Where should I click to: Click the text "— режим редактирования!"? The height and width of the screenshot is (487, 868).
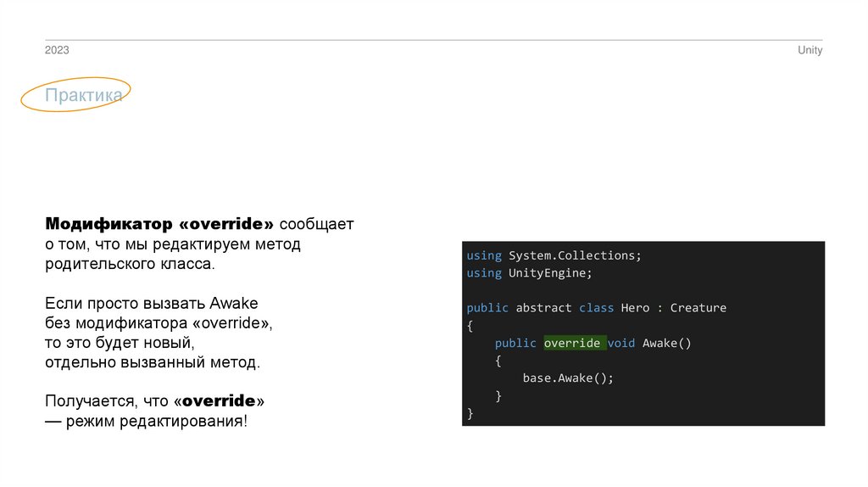(x=146, y=422)
